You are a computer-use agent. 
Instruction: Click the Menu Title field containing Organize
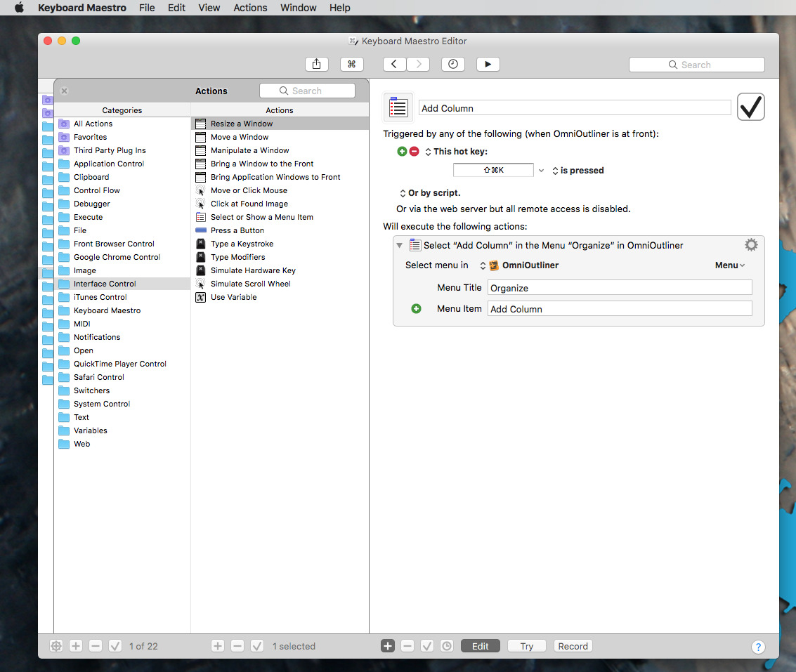(x=620, y=288)
